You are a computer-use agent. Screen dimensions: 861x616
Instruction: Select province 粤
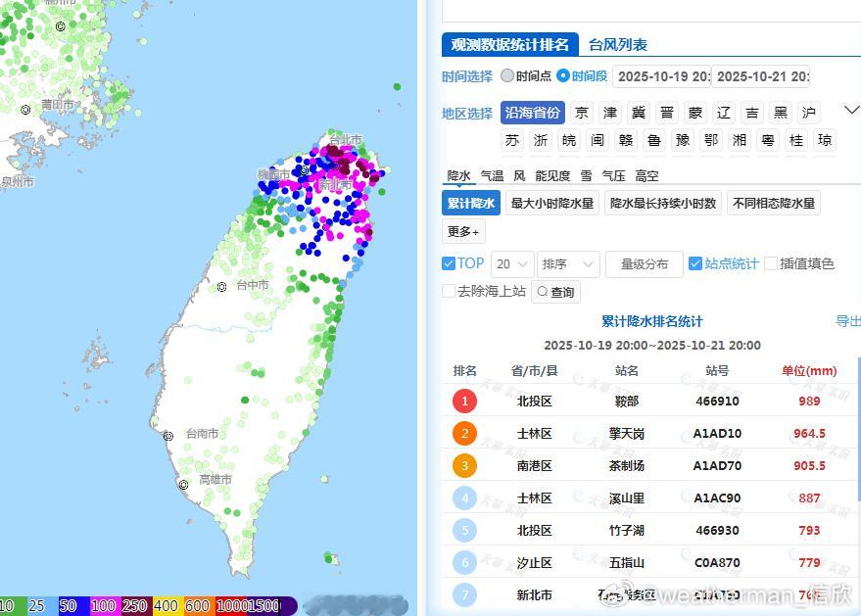click(x=768, y=141)
